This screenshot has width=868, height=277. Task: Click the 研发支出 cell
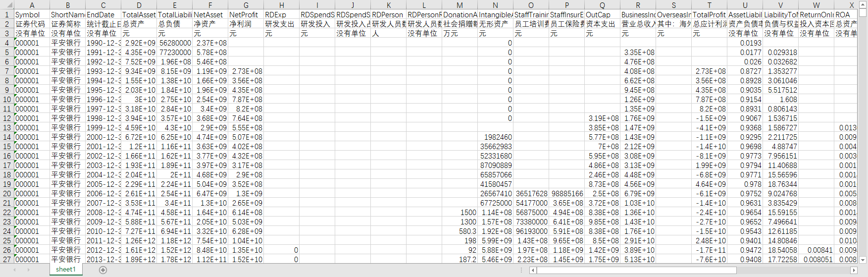[282, 24]
